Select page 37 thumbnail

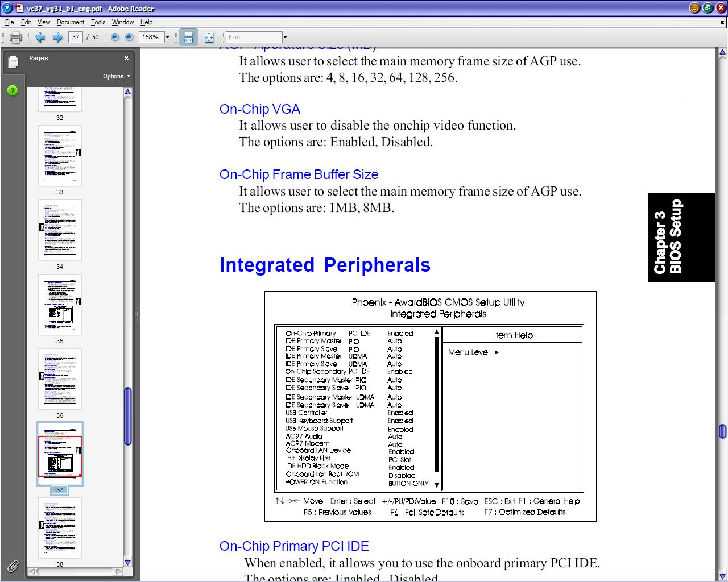coord(60,454)
